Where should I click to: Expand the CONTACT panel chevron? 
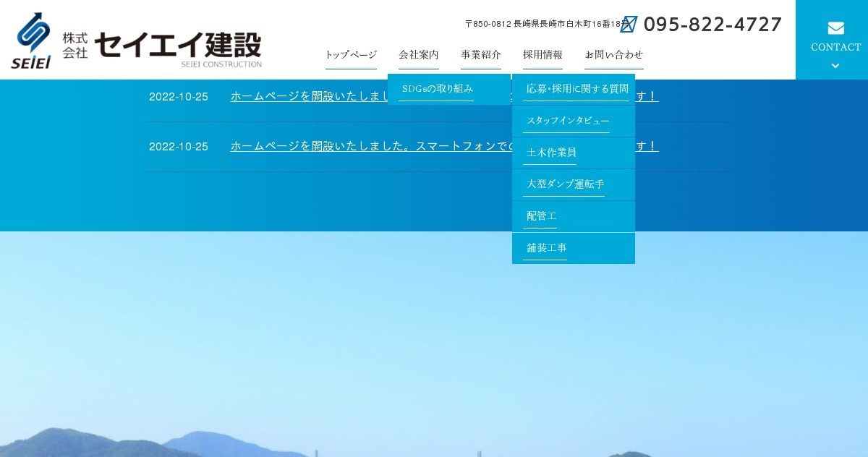835,65
